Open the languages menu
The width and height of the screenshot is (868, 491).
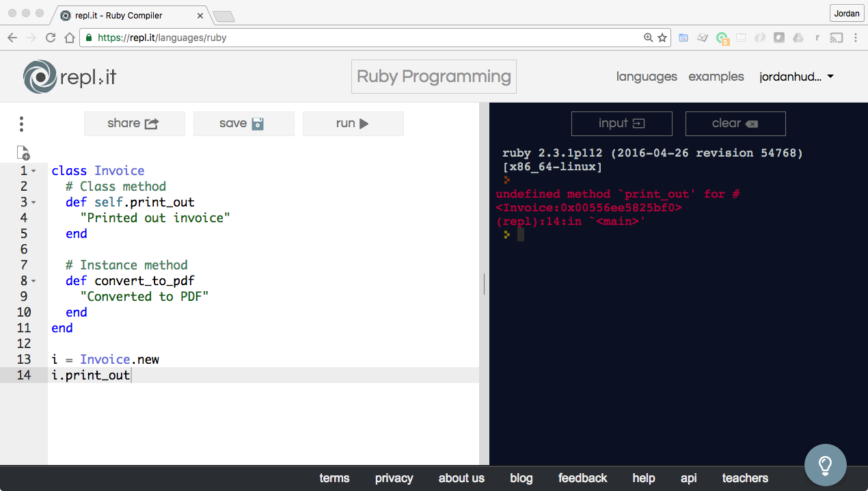pyautogui.click(x=647, y=77)
